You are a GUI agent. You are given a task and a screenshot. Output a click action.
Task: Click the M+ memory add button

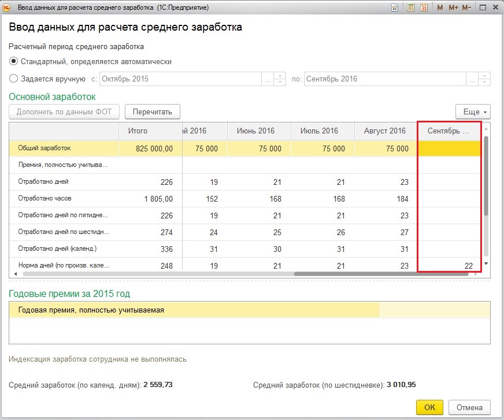tap(453, 8)
